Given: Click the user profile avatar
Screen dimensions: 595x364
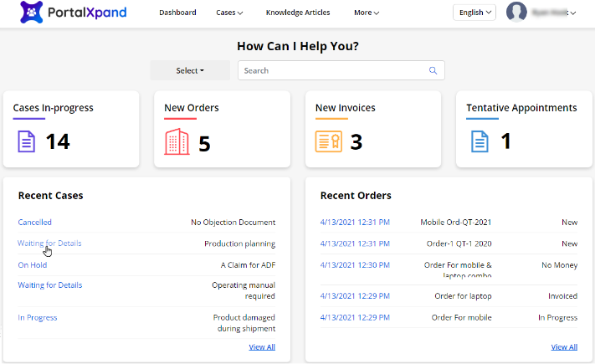Looking at the screenshot, I should [516, 13].
